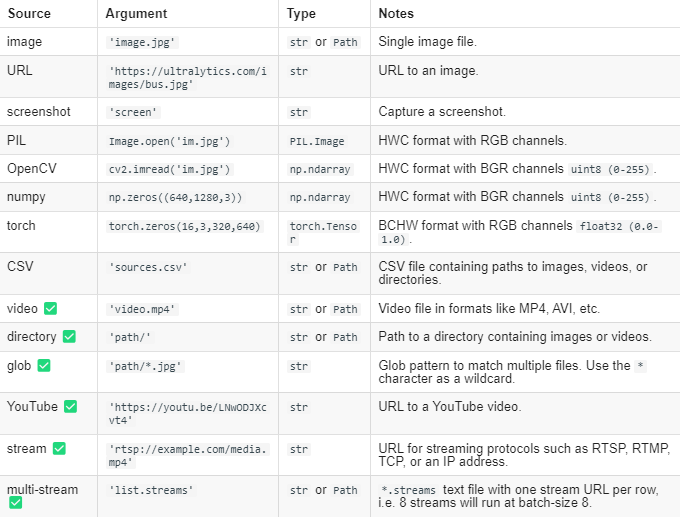Click the Notes column header
This screenshot has width=680, height=517.
click(396, 13)
